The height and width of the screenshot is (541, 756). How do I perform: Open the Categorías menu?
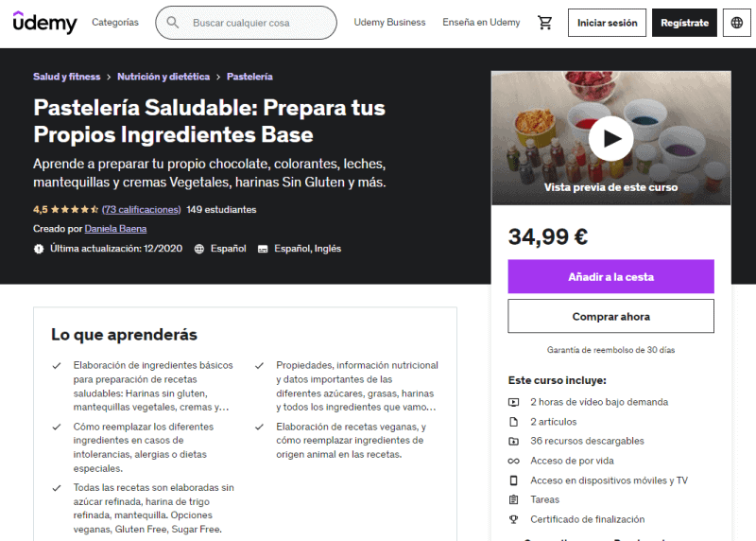tap(115, 22)
